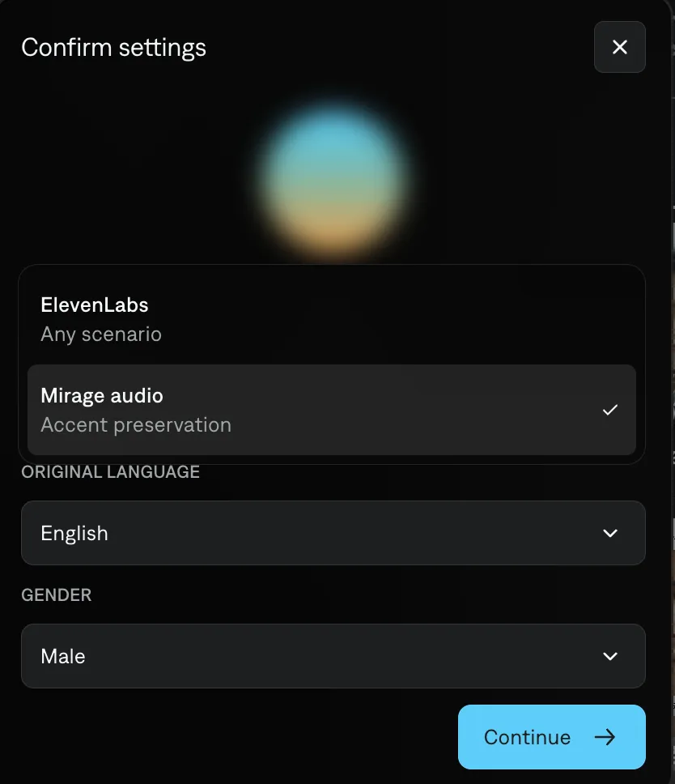675x784 pixels.
Task: Click the dismiss cross of Confirm settings
Action: click(x=619, y=47)
